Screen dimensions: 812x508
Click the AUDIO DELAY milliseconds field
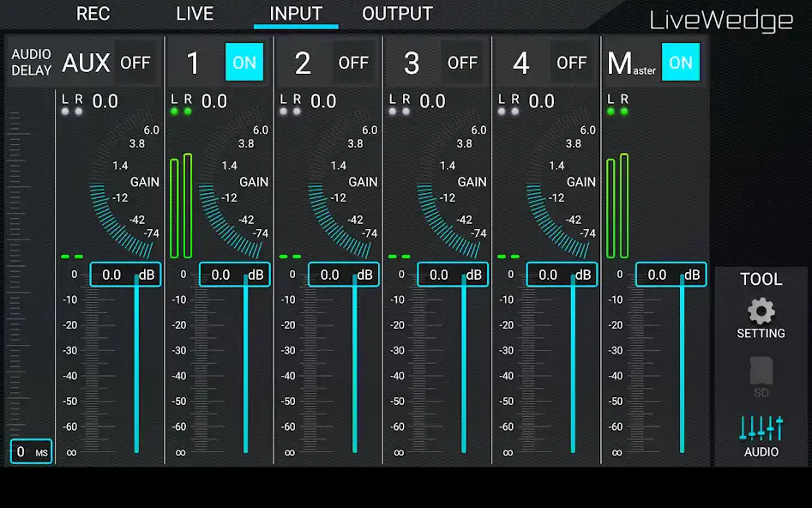29,451
